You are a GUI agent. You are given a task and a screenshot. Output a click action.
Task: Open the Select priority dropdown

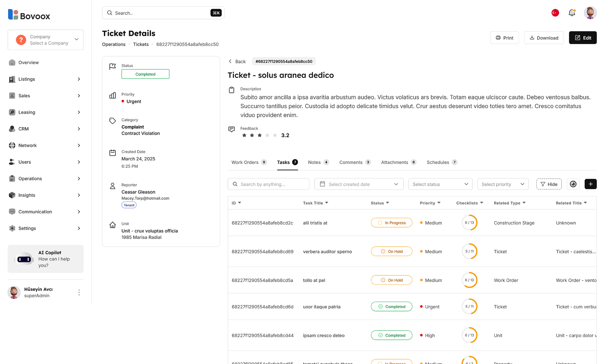point(502,184)
